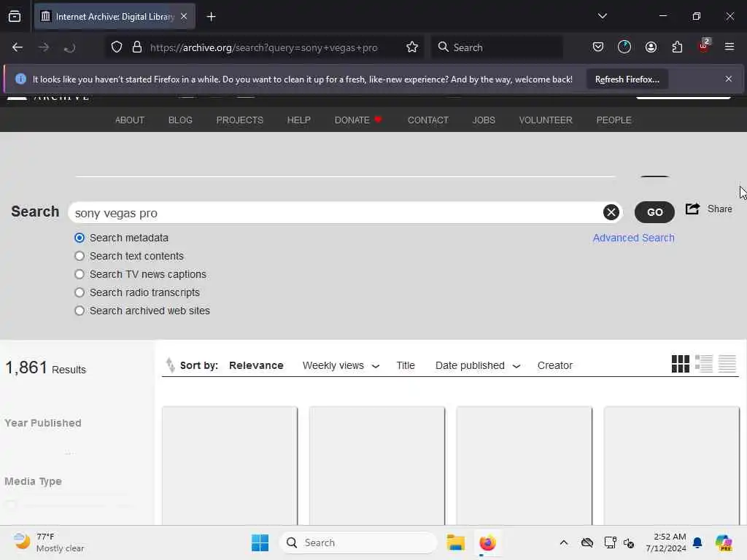
Task: Switch to extended list view
Action: click(704, 364)
